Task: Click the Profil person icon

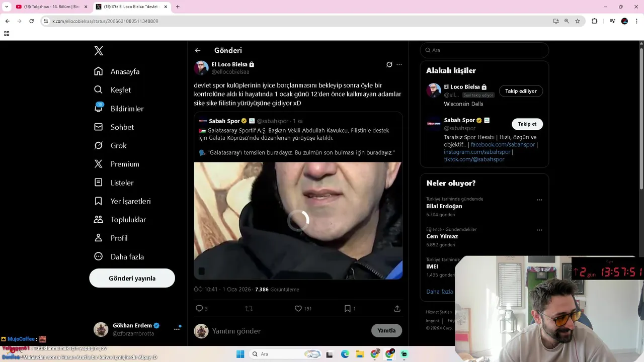Action: tap(99, 238)
